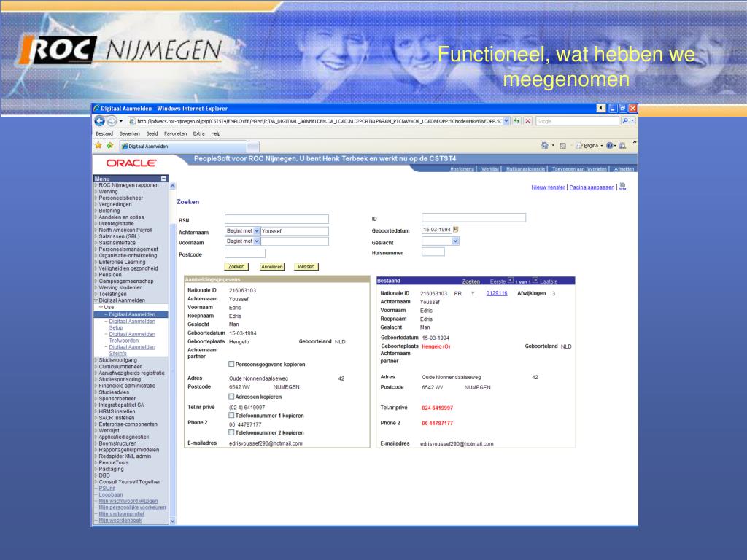Image resolution: width=747 pixels, height=560 pixels.
Task: Click the http copy-URL icon after Pagina aanpassen
Action: point(622,187)
